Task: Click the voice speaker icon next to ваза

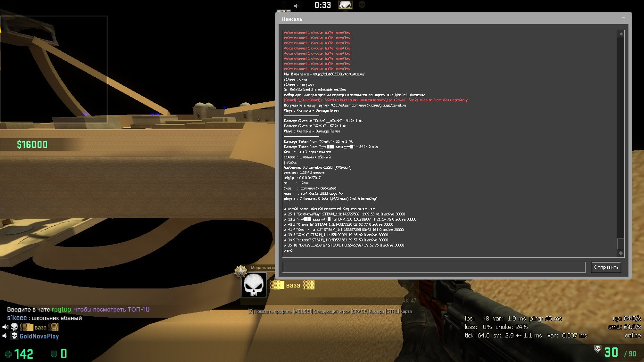Action: [x=5, y=327]
